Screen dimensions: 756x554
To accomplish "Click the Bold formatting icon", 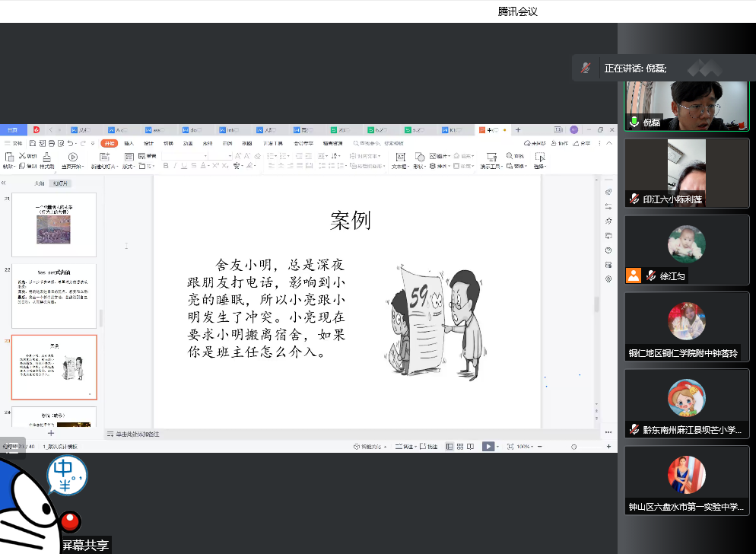I will pos(166,166).
